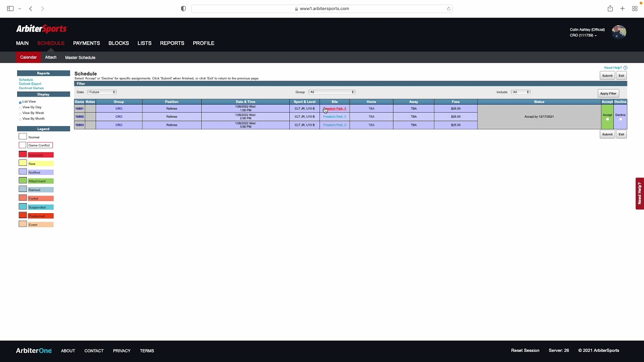Open the MAIN menu
The image size is (644, 362).
pos(22,43)
